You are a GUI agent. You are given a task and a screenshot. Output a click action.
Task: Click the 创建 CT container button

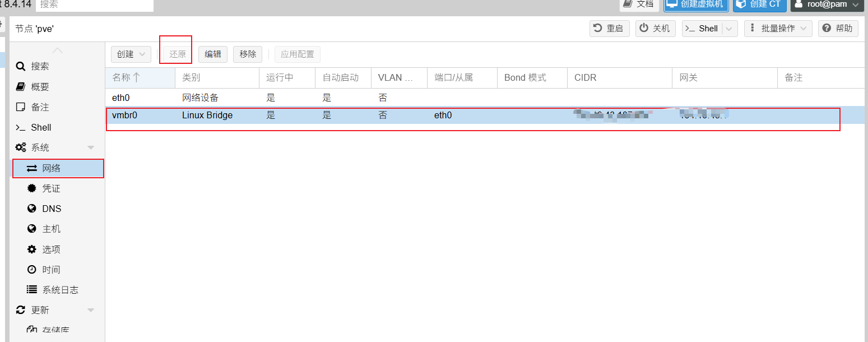(759, 4)
